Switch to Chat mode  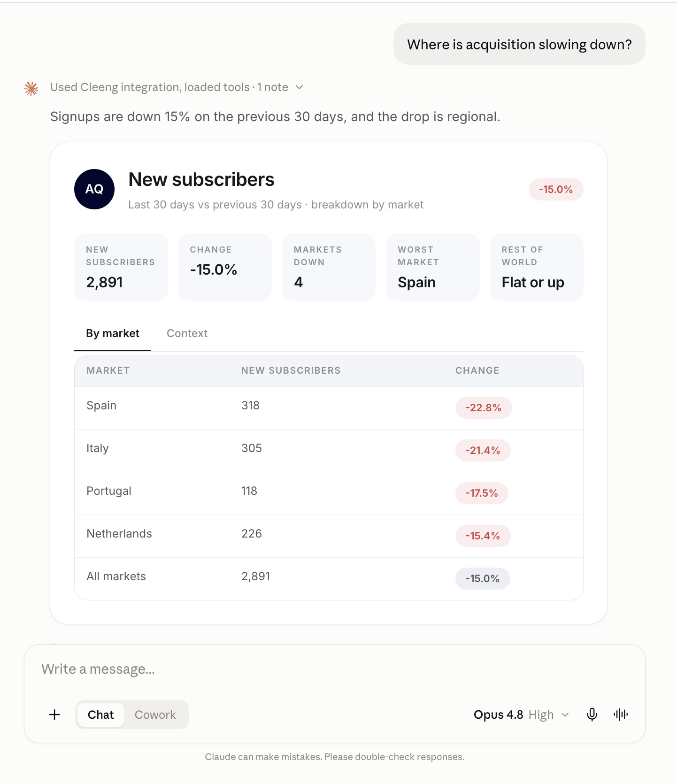click(x=101, y=715)
